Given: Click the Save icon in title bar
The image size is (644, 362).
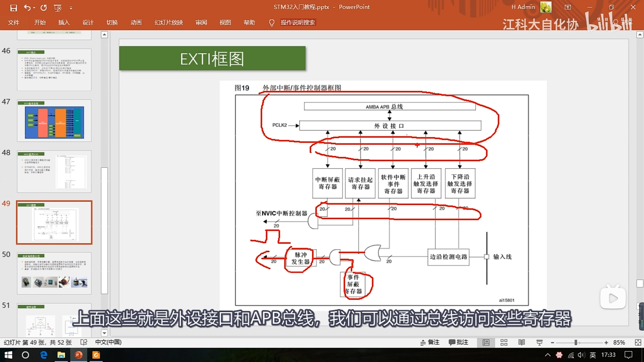Looking at the screenshot, I should (13, 8).
